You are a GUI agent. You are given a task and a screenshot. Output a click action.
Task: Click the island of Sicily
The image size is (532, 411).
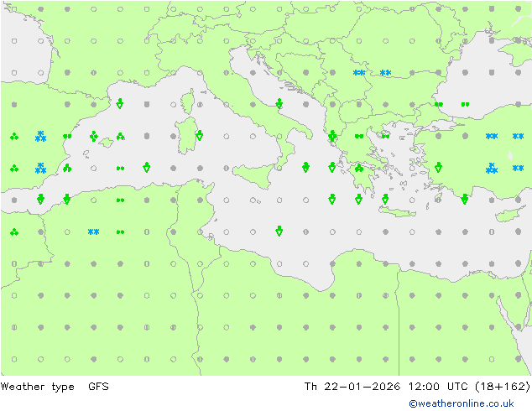253,175
